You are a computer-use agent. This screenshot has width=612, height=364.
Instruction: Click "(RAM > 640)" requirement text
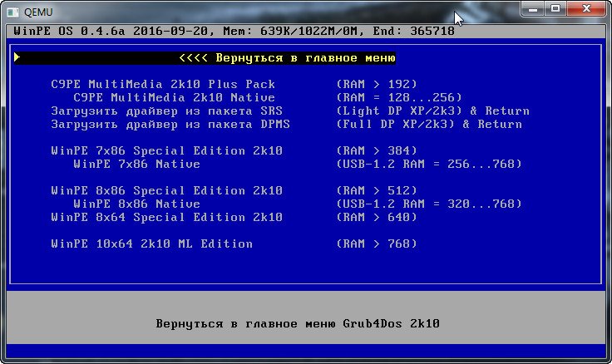pyautogui.click(x=377, y=217)
